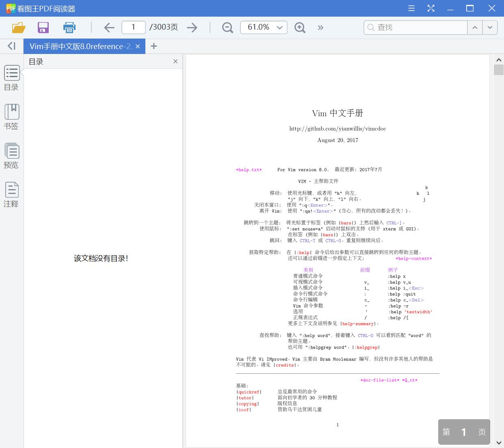The width and height of the screenshot is (504, 448).
Task: Minimize the PDF reader window
Action: pos(450,9)
